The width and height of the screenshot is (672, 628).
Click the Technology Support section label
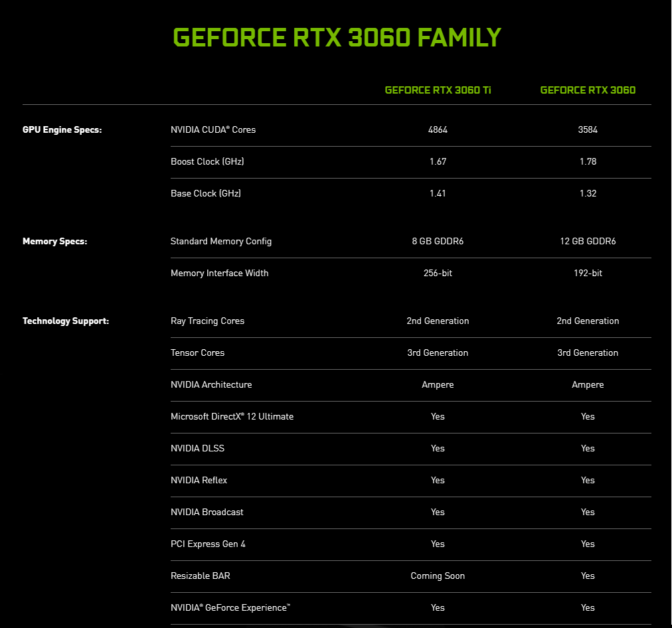click(66, 321)
